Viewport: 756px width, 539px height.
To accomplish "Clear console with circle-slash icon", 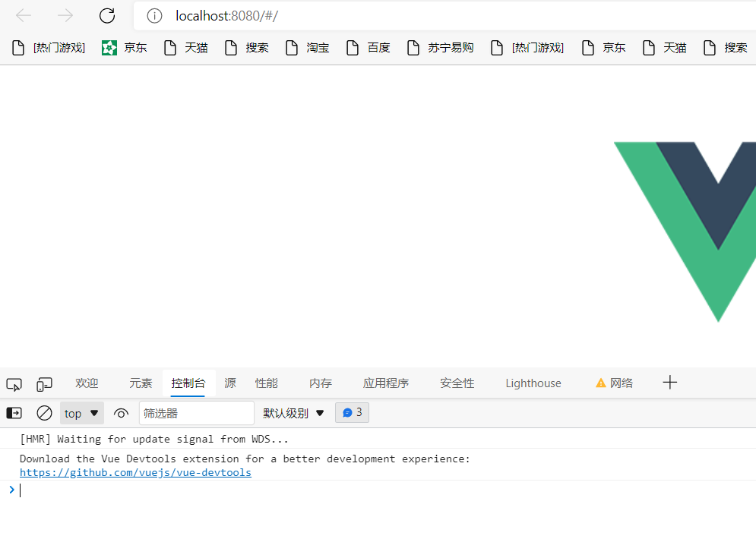I will coord(44,413).
